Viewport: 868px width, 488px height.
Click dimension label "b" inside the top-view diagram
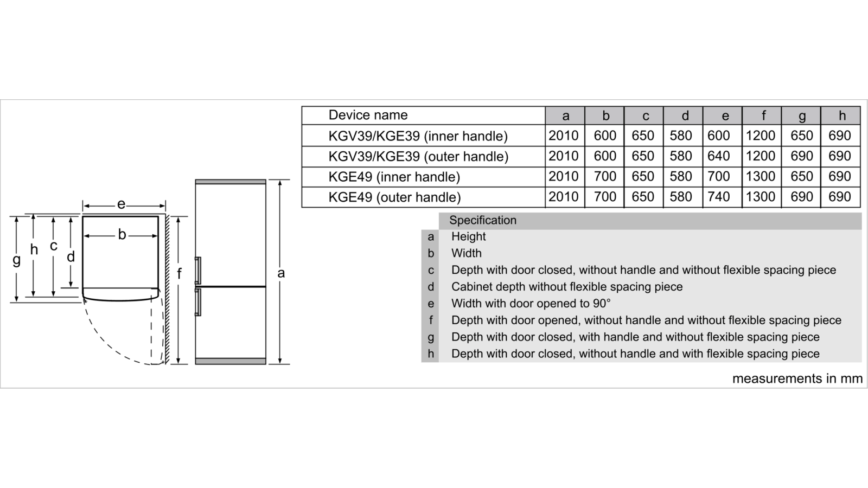[x=122, y=234]
